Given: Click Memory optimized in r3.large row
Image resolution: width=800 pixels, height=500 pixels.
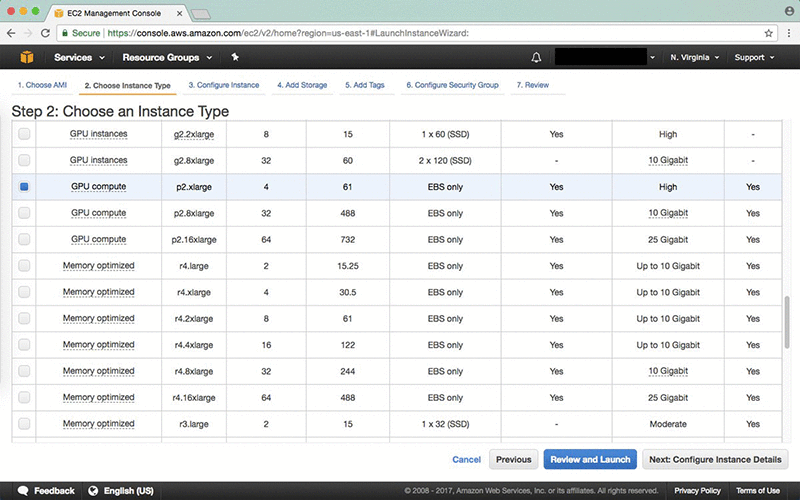Looking at the screenshot, I should coord(98,424).
